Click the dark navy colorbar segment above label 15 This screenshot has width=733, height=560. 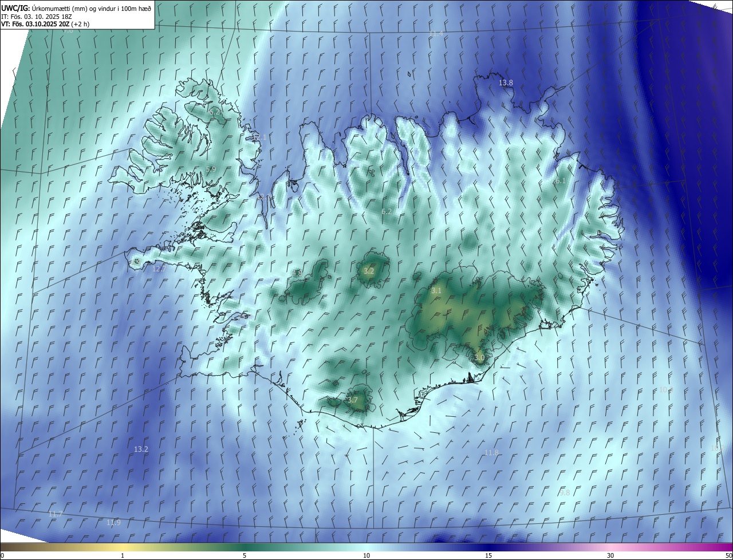[x=488, y=547]
